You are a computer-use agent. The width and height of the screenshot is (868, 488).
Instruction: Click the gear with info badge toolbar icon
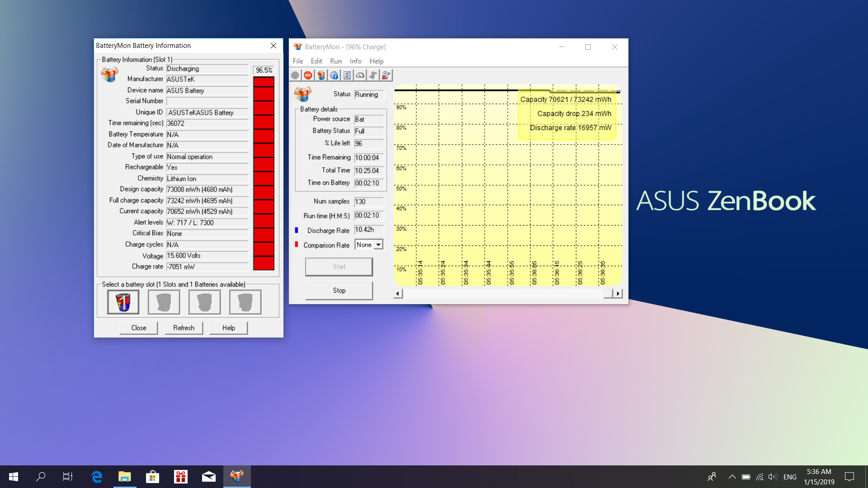334,75
